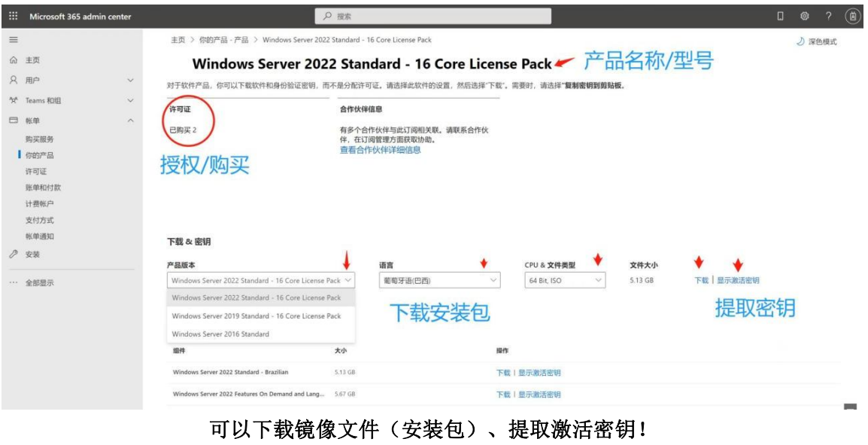The image size is (868, 445).
Task: Click the user icon beside 用户
Action: [x=14, y=81]
